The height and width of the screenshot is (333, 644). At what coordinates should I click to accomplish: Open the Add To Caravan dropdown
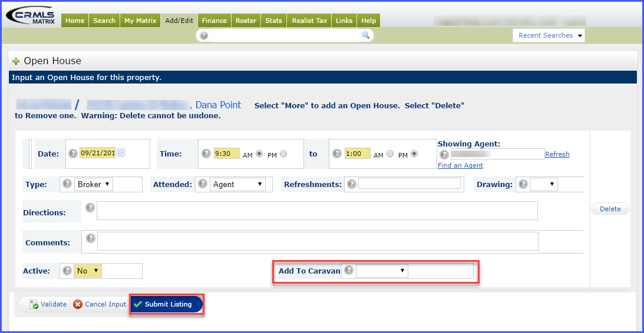click(382, 271)
